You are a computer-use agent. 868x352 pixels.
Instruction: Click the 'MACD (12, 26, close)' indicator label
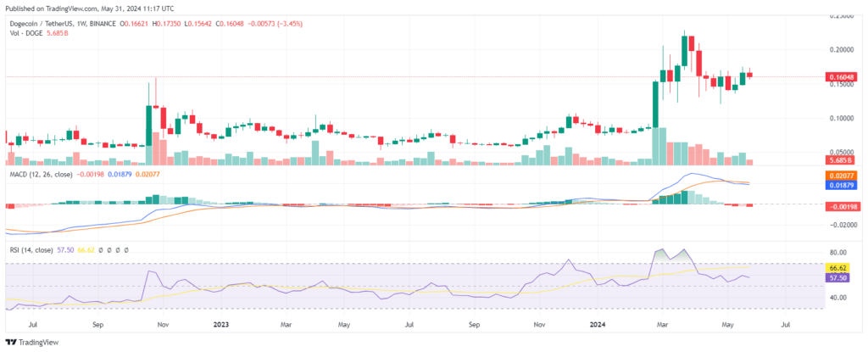(x=42, y=175)
